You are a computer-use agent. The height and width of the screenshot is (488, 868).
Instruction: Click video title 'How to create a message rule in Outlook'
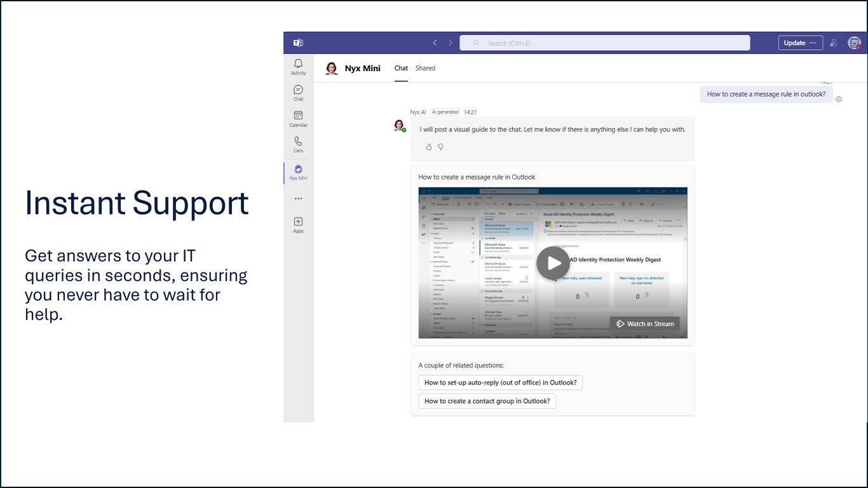(477, 177)
